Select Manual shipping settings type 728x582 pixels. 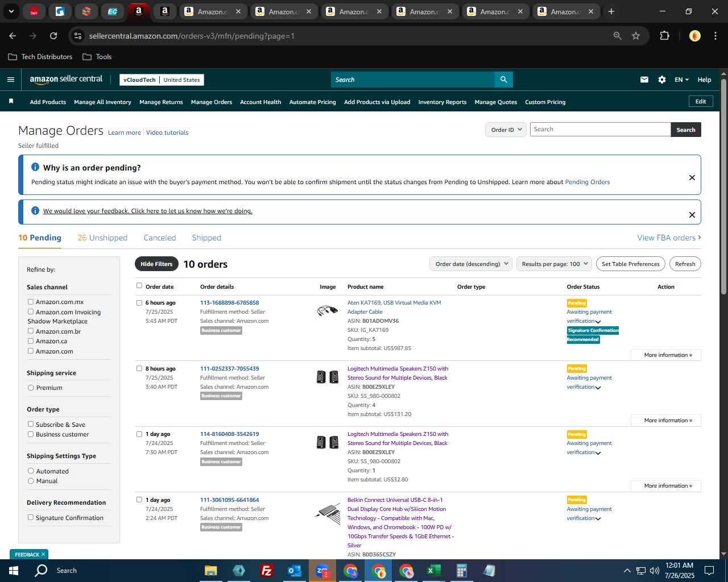31,481
